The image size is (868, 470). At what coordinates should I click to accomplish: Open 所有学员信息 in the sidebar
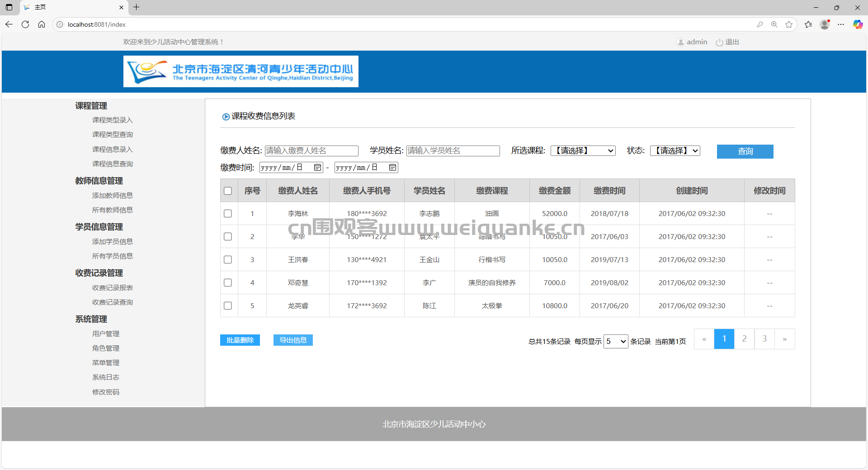click(x=113, y=256)
